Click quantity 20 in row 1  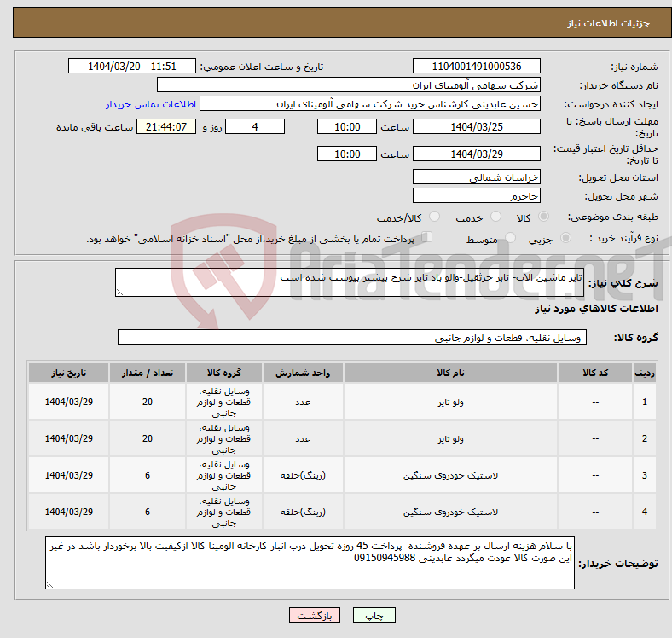pos(148,402)
